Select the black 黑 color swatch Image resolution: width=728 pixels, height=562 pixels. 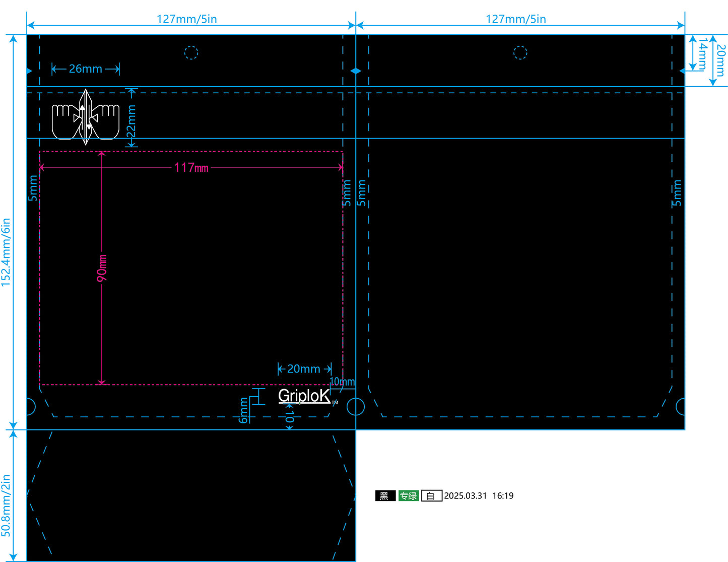click(x=385, y=496)
